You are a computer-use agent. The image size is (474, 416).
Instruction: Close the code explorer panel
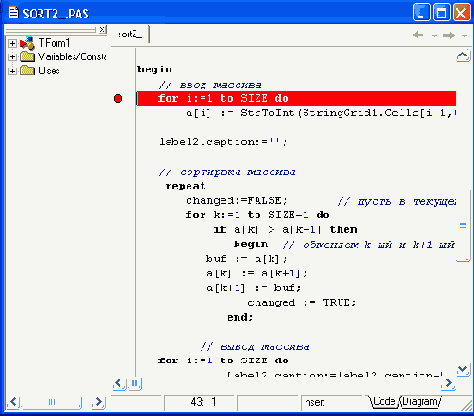coord(103,30)
